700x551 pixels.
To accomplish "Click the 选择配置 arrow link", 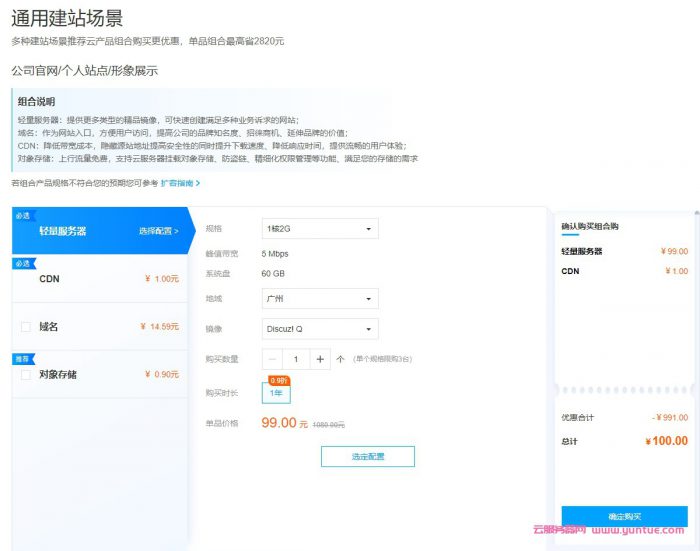I will click(x=158, y=231).
